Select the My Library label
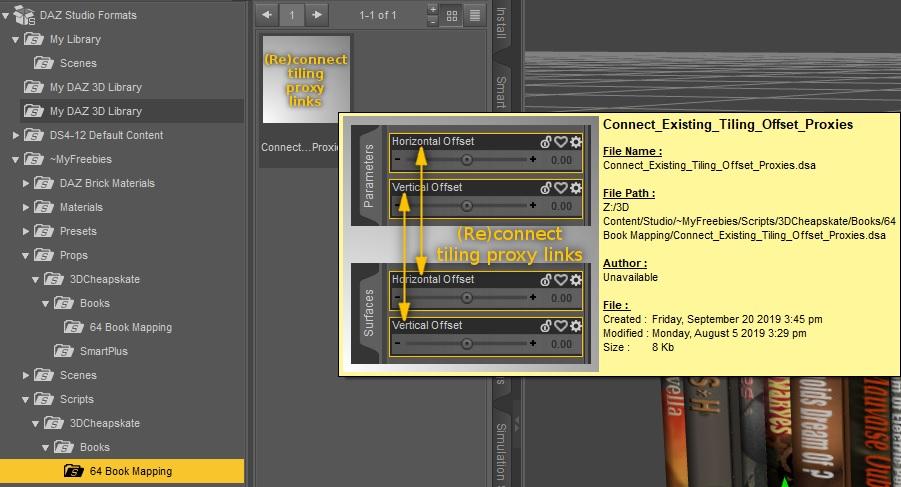Viewport: 901px width, 487px height. click(75, 39)
